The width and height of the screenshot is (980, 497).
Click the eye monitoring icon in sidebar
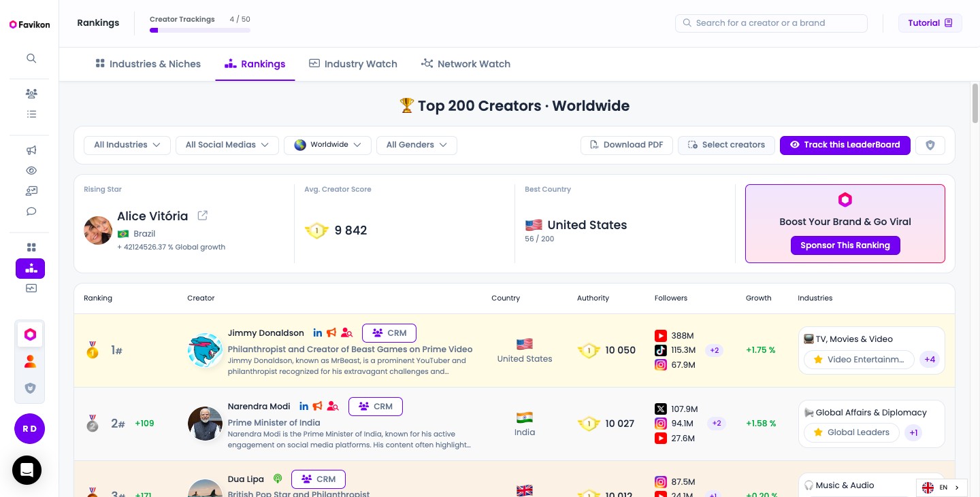tap(31, 171)
